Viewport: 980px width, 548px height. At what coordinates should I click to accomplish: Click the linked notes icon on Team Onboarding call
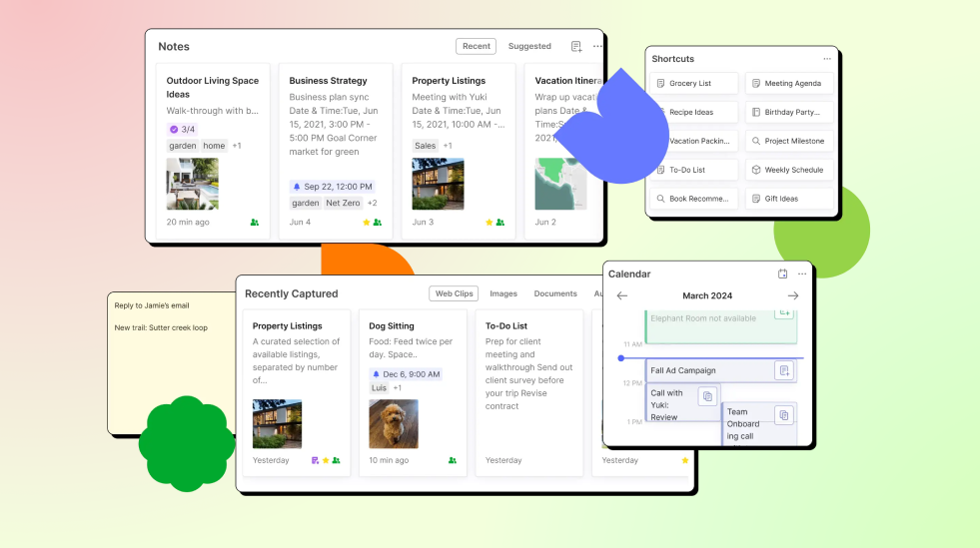784,414
